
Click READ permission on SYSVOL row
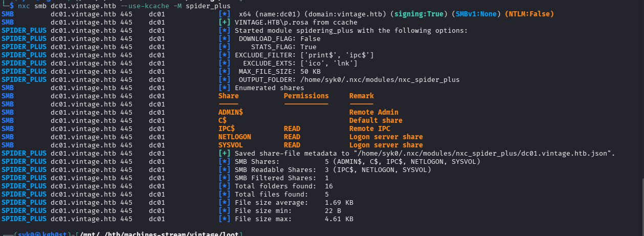point(292,145)
